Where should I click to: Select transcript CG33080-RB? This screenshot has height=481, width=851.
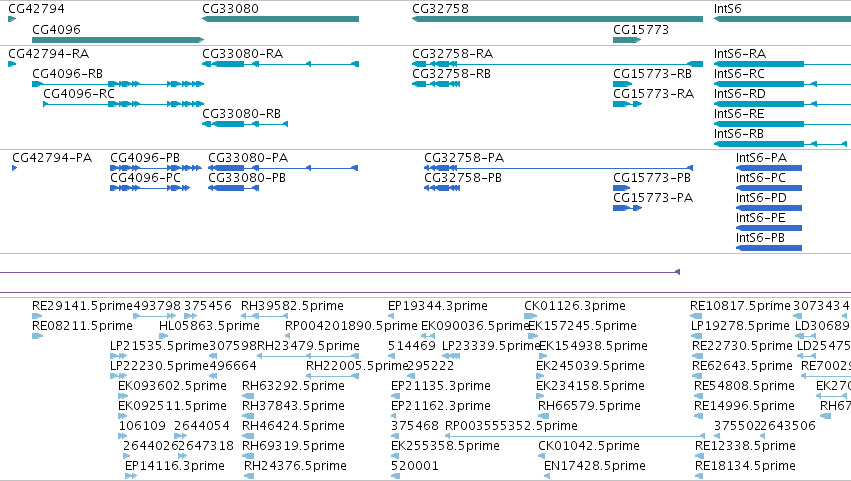pyautogui.click(x=242, y=114)
